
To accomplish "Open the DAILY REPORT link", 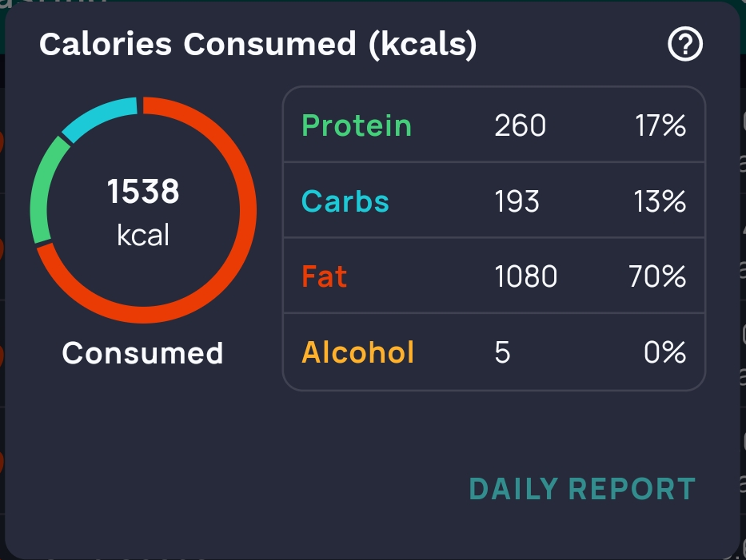I will click(x=582, y=489).
